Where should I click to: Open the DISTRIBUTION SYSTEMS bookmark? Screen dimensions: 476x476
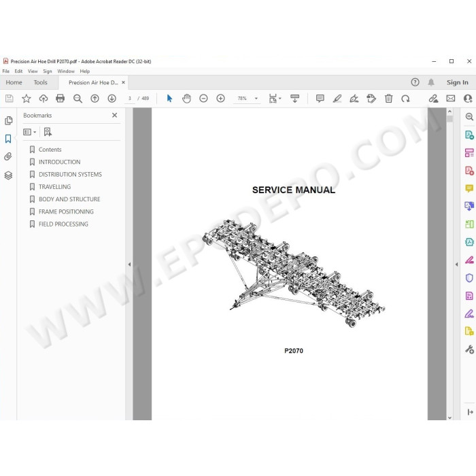point(70,174)
